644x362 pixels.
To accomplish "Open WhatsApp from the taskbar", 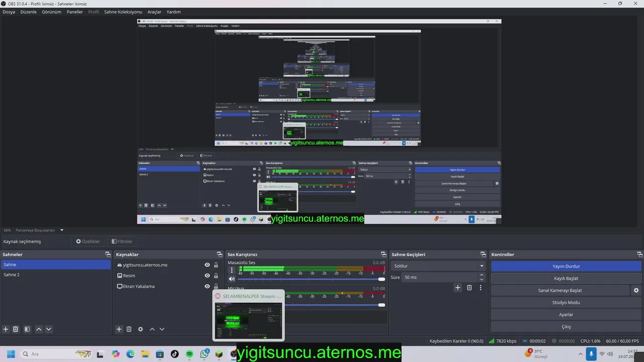I will click(x=204, y=354).
